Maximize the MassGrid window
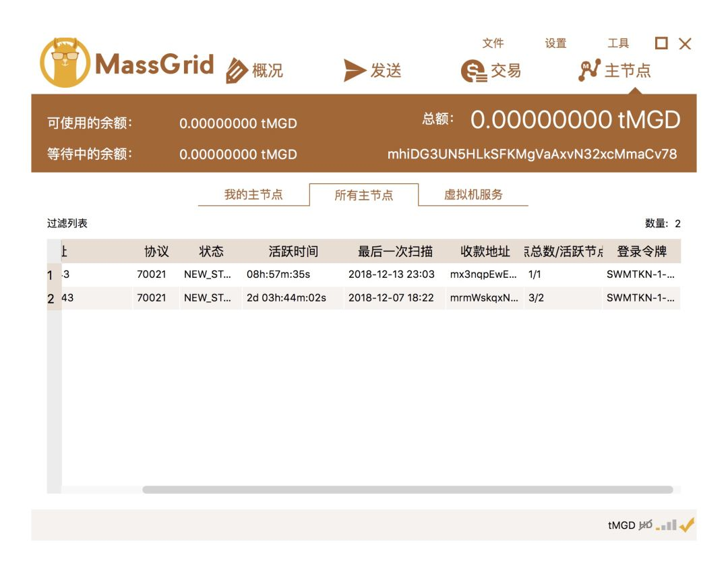Viewport: 728px width, 572px height. pos(661,43)
